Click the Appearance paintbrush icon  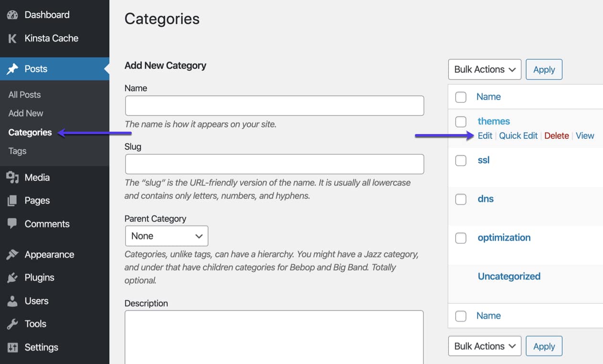[12, 254]
